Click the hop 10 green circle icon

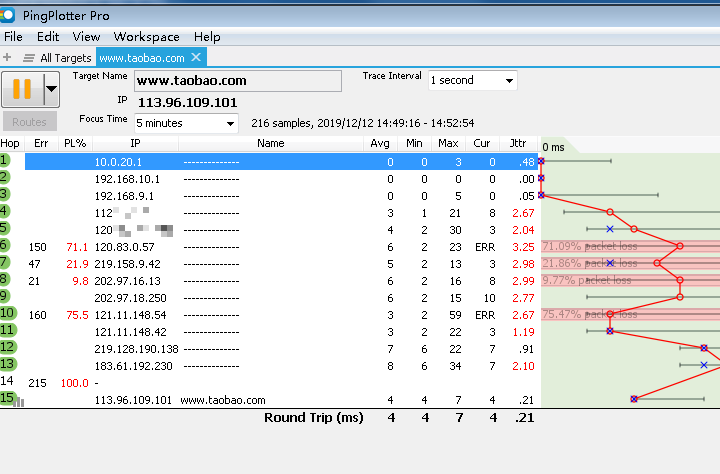[8, 313]
